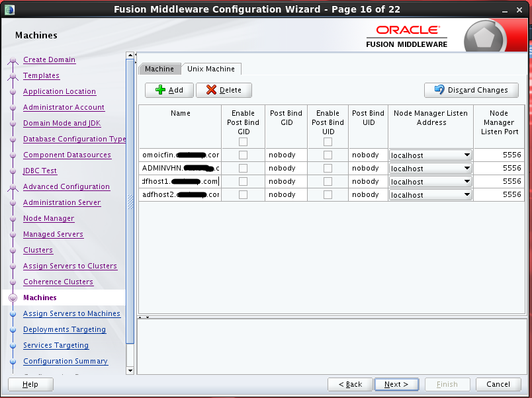Open Services Targeting step

tap(56, 346)
